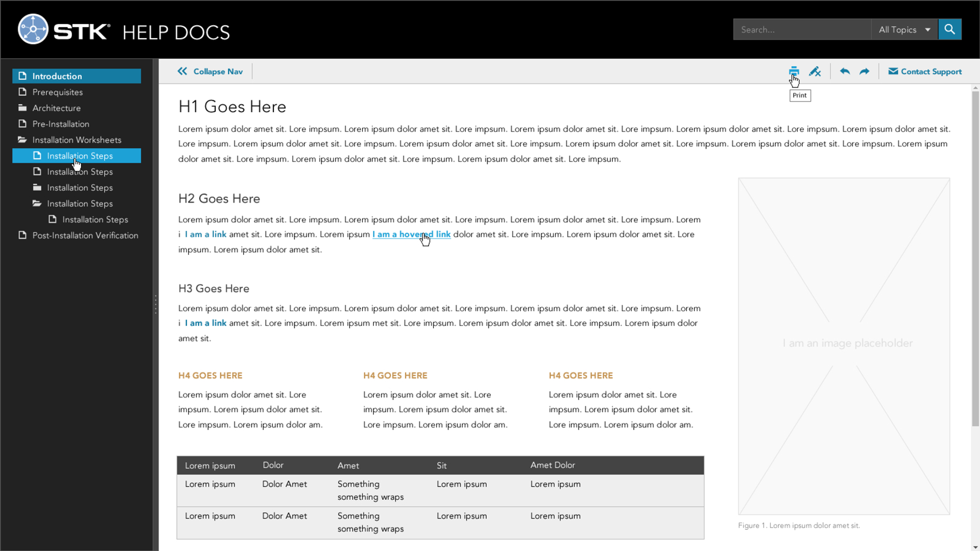980x551 pixels.
Task: Click the 'I am a hovered link' hyperlink
Action: (411, 234)
